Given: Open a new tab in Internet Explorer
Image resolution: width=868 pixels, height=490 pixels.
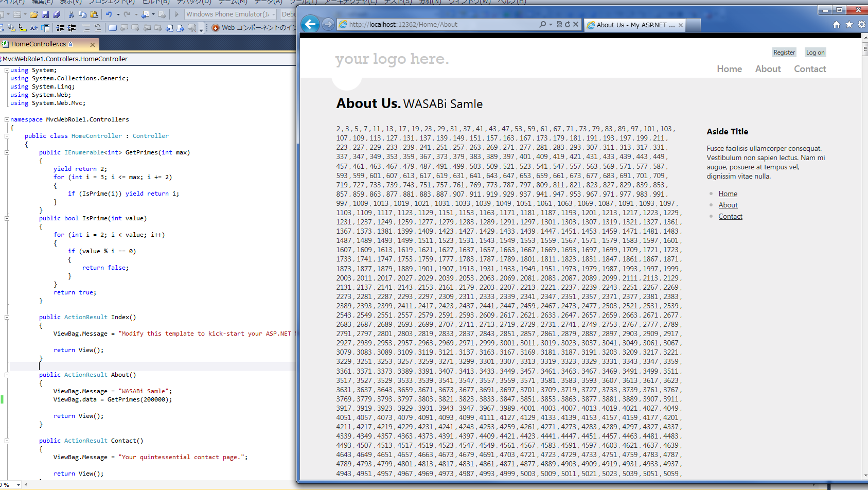Looking at the screenshot, I should 694,25.
